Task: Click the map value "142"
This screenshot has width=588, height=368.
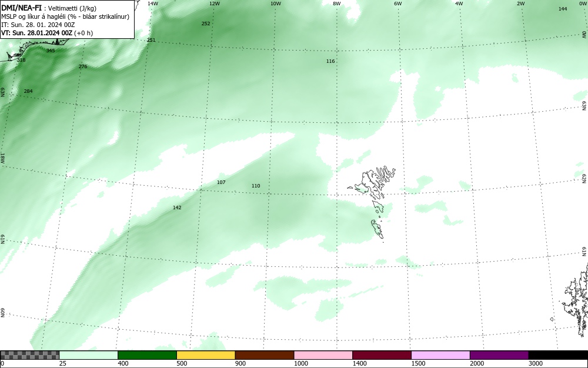Action: point(177,208)
